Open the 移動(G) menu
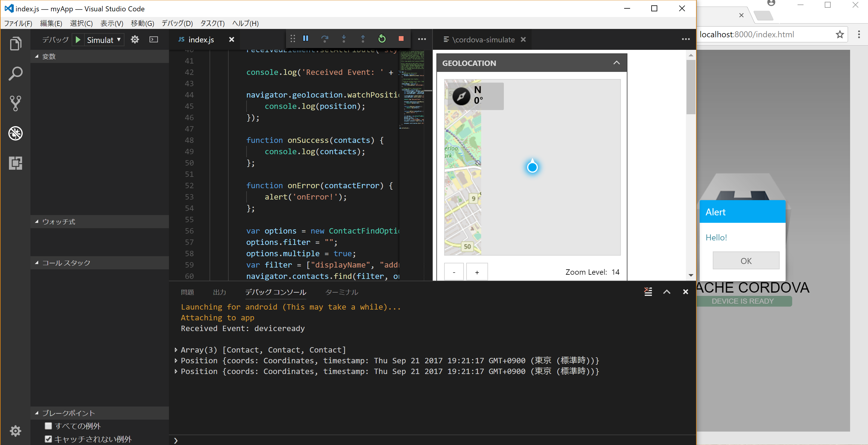Screen dimensions: 868x445 coord(143,23)
